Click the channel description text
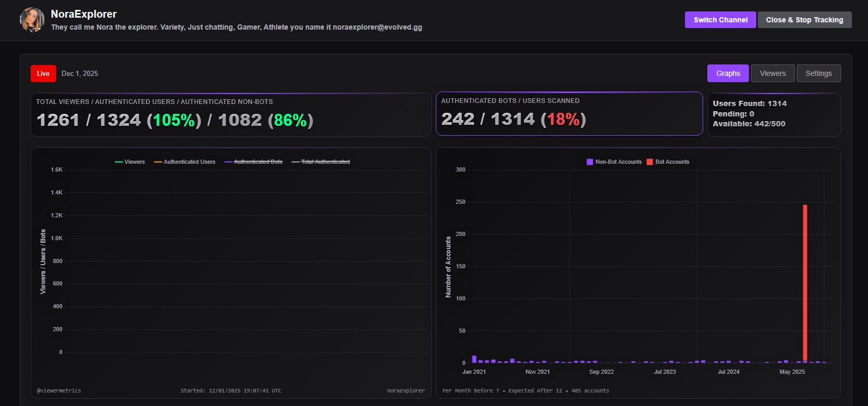Image resolution: width=868 pixels, height=406 pixels. [237, 27]
